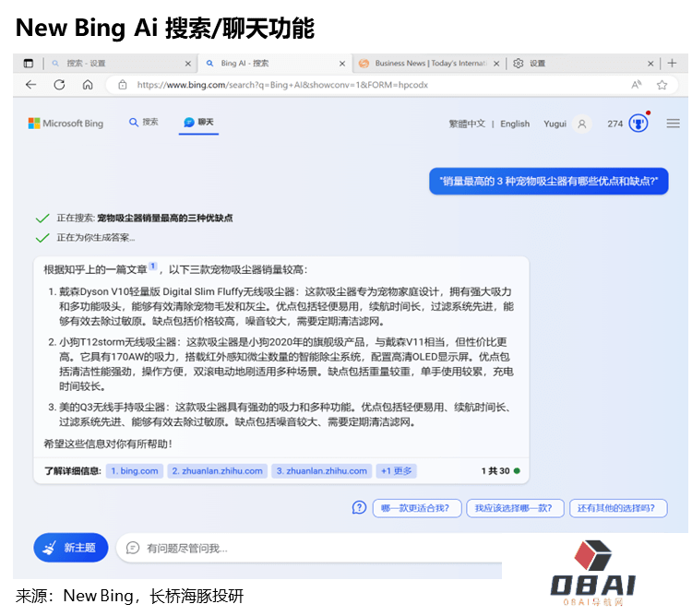Open the tab actions sidebar icon
This screenshot has height=616, width=692.
click(x=29, y=63)
